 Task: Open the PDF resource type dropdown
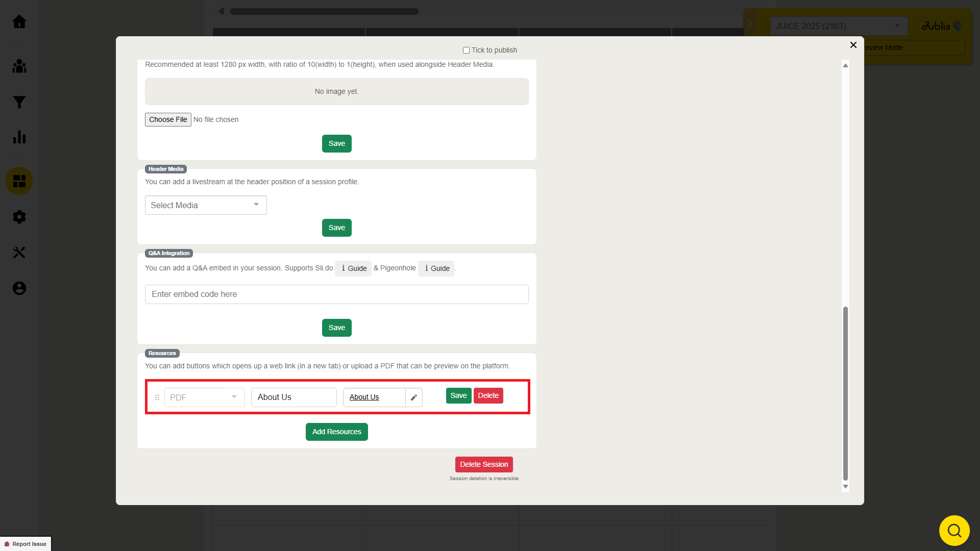pos(204,397)
